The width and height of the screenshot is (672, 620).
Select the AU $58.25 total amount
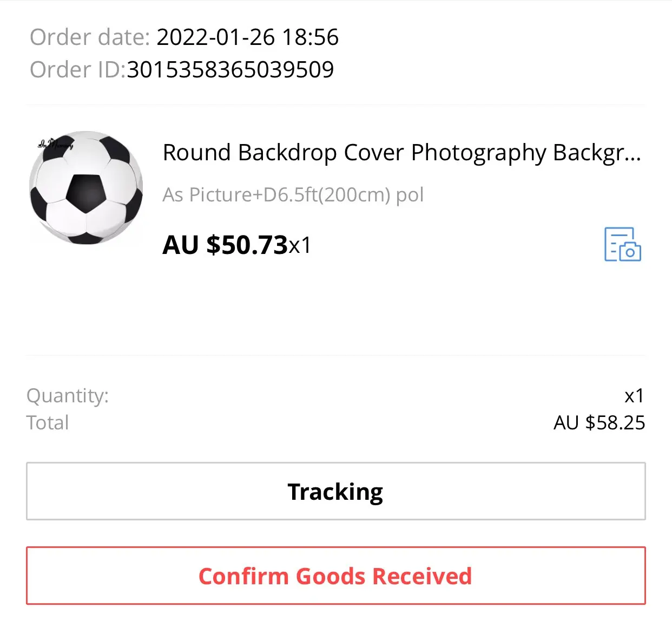click(x=599, y=423)
